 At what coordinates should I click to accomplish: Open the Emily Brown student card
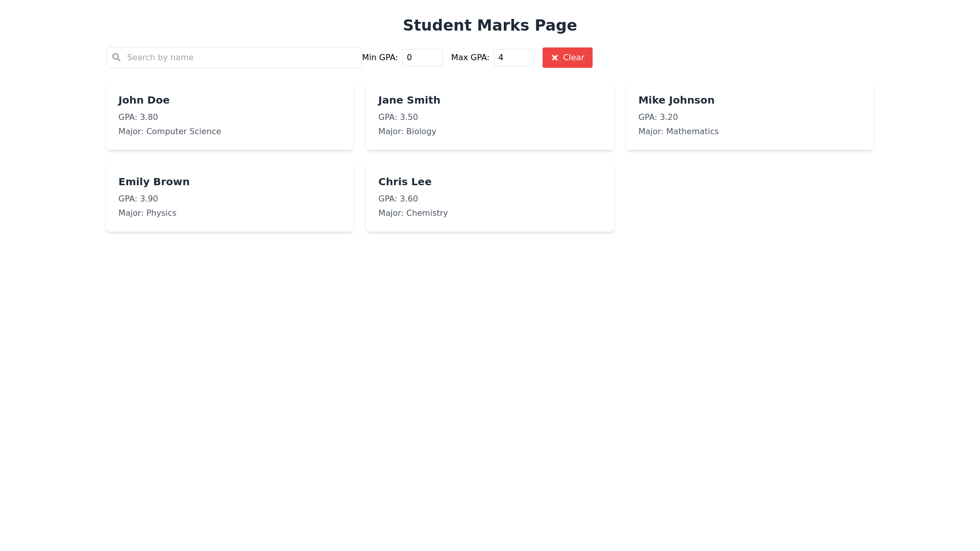230,197
